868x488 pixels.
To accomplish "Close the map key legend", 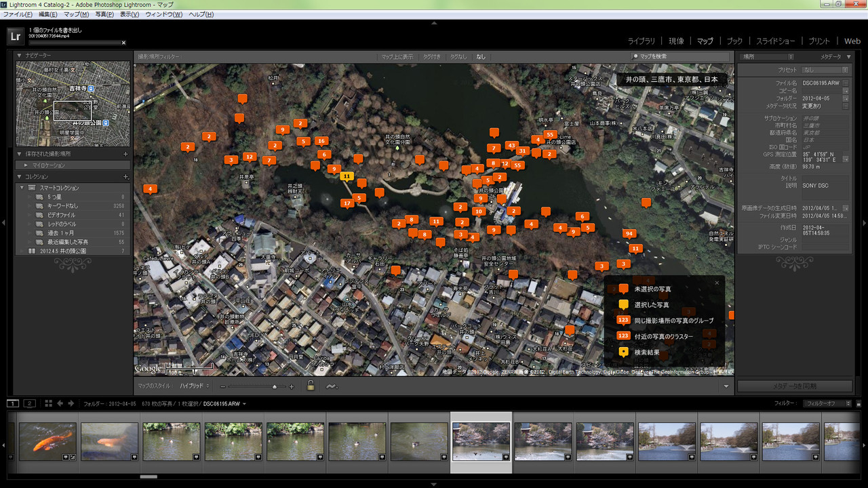I will click(717, 283).
